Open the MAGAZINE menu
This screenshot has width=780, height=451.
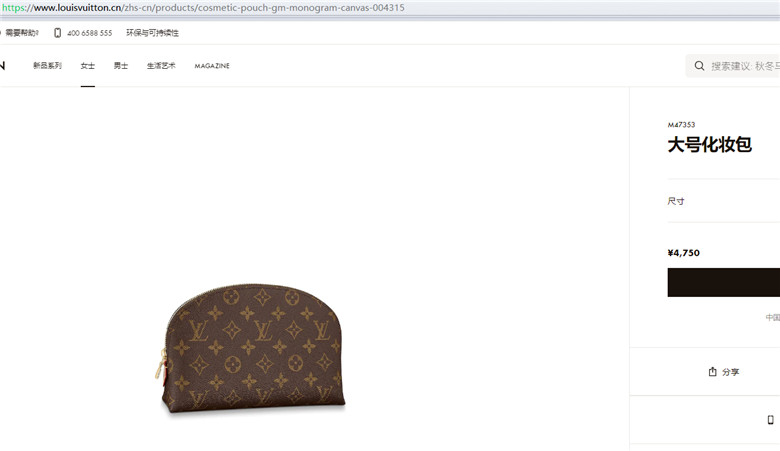point(212,66)
